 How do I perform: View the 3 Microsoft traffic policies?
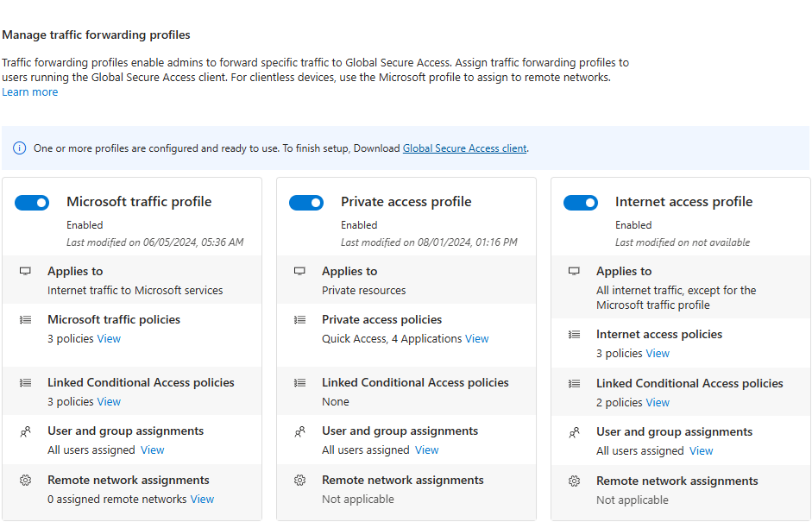[109, 339]
